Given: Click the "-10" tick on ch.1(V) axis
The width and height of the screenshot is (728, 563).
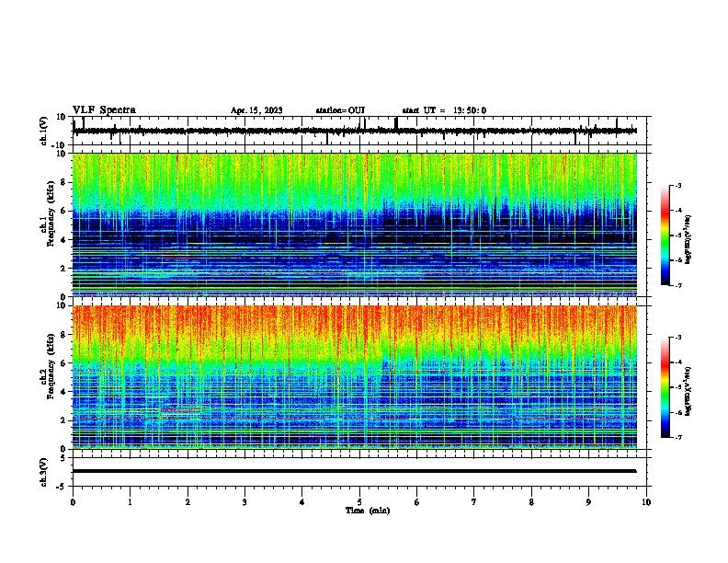Looking at the screenshot, I should coord(60,145).
